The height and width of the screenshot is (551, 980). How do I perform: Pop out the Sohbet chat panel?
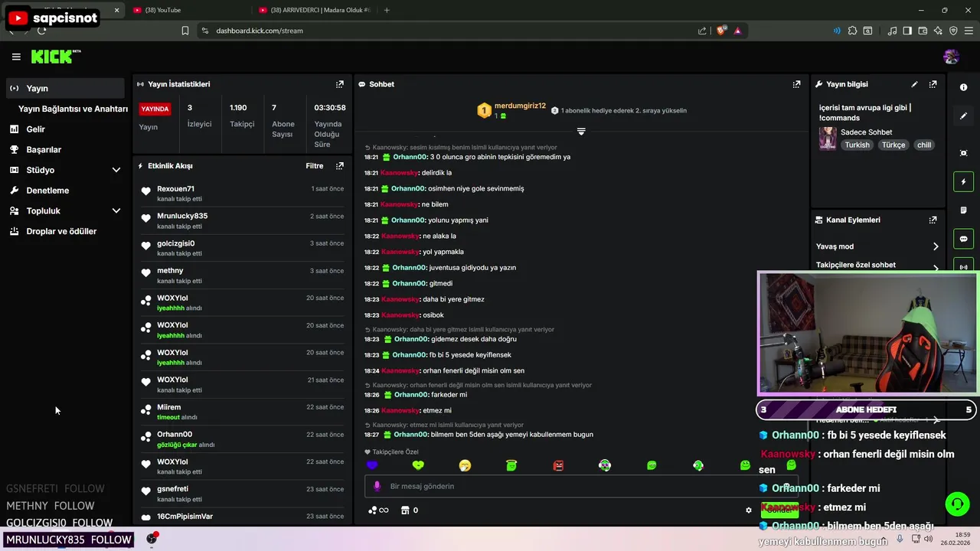pyautogui.click(x=796, y=84)
